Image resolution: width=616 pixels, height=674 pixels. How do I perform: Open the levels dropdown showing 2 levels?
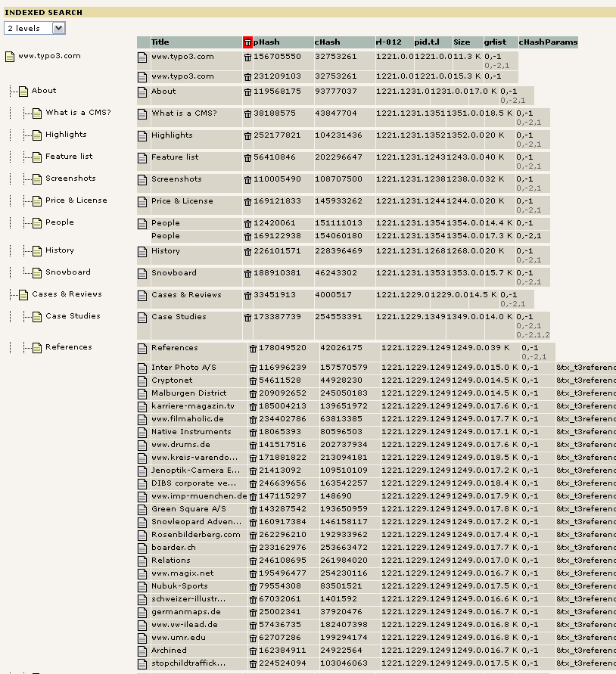pyautogui.click(x=34, y=28)
